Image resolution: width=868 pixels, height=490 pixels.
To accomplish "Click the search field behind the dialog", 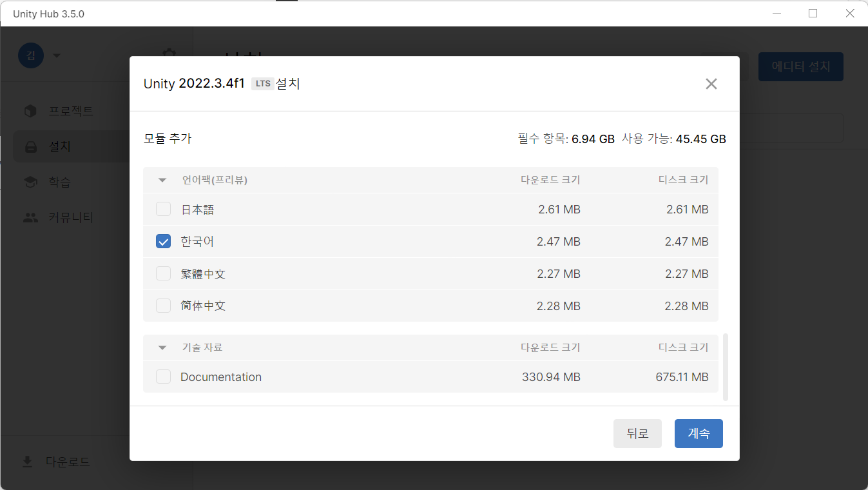I will click(x=791, y=128).
